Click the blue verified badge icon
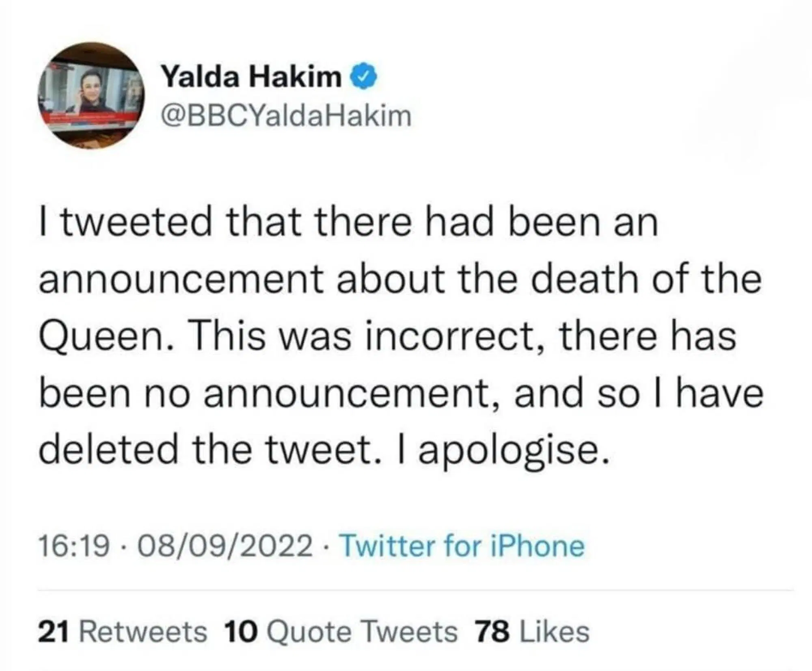 point(367,77)
